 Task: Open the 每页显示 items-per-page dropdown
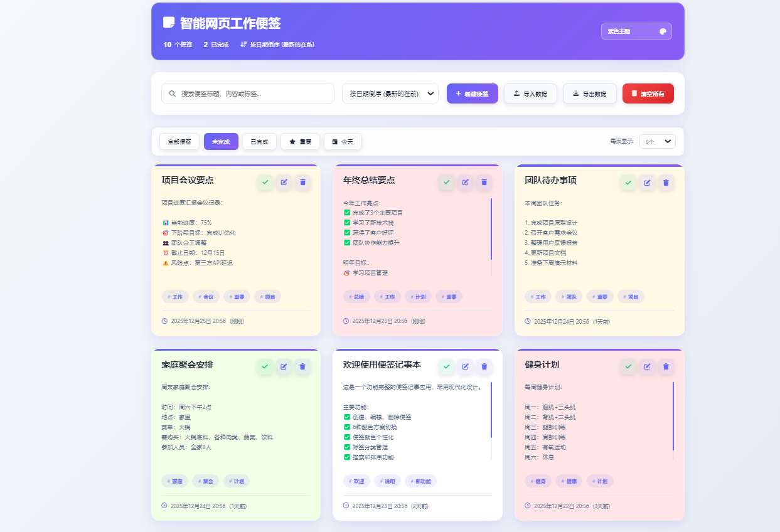658,141
